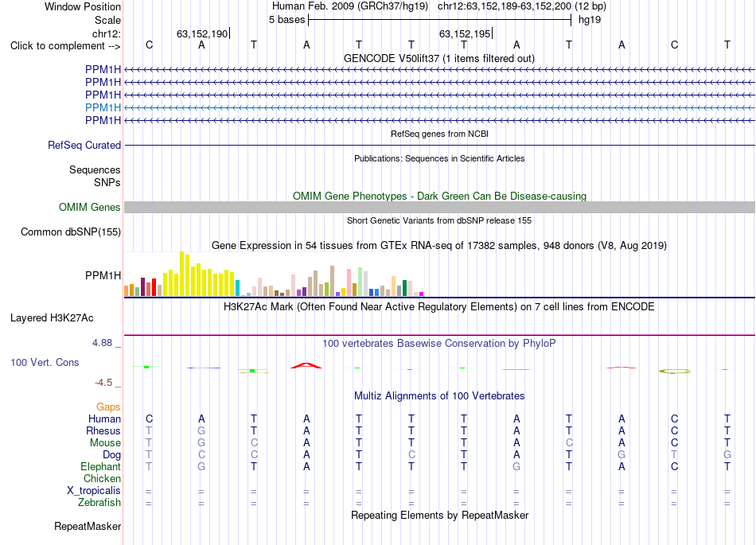Click the Gaps row label
Image resolution: width=756 pixels, height=545 pixels.
pos(108,407)
